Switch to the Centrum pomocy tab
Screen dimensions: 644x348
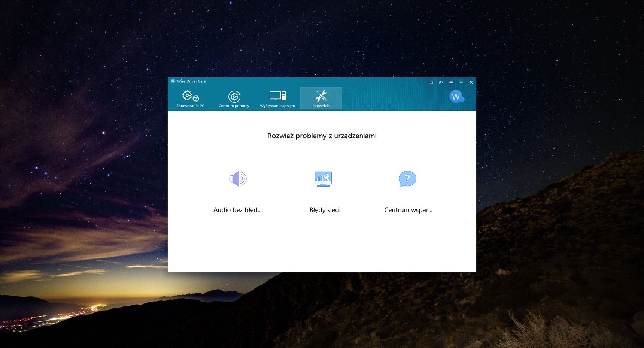(x=234, y=99)
